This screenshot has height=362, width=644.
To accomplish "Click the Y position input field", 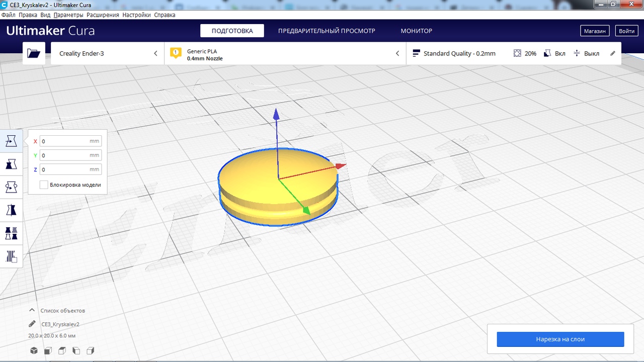I will pyautogui.click(x=70, y=155).
